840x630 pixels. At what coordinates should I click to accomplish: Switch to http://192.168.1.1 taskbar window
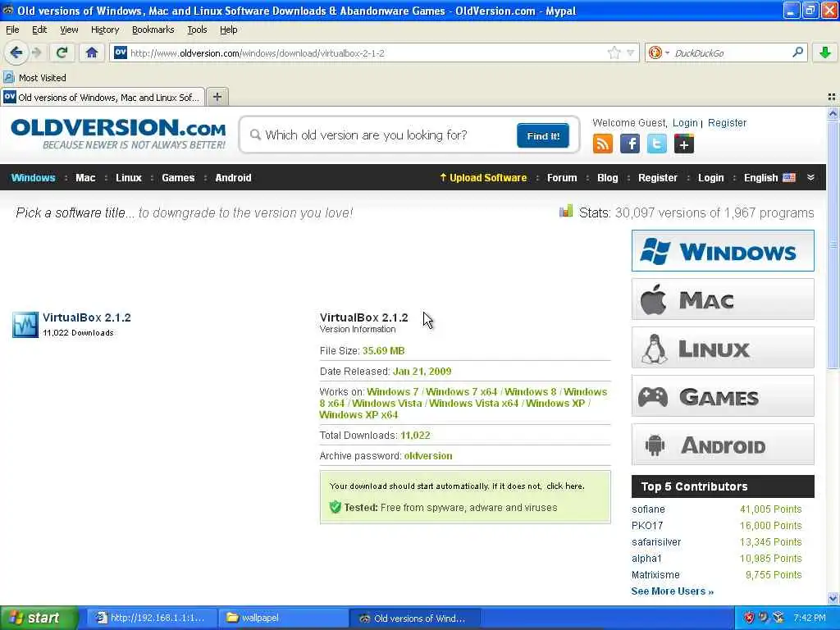pos(152,618)
